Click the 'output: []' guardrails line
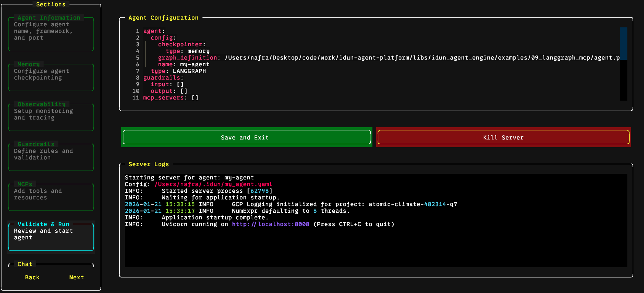Viewport: 644px width, 293px height. pos(169,91)
